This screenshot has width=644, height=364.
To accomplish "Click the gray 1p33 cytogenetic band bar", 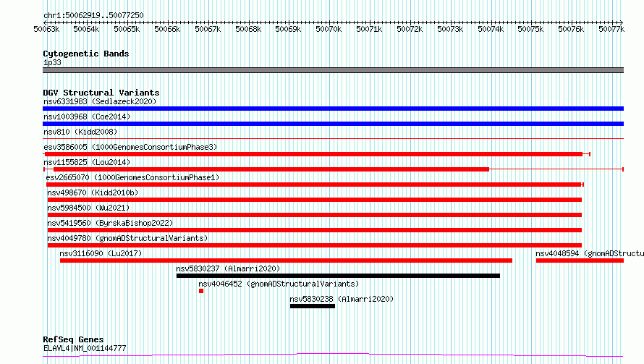I will 333,70.
